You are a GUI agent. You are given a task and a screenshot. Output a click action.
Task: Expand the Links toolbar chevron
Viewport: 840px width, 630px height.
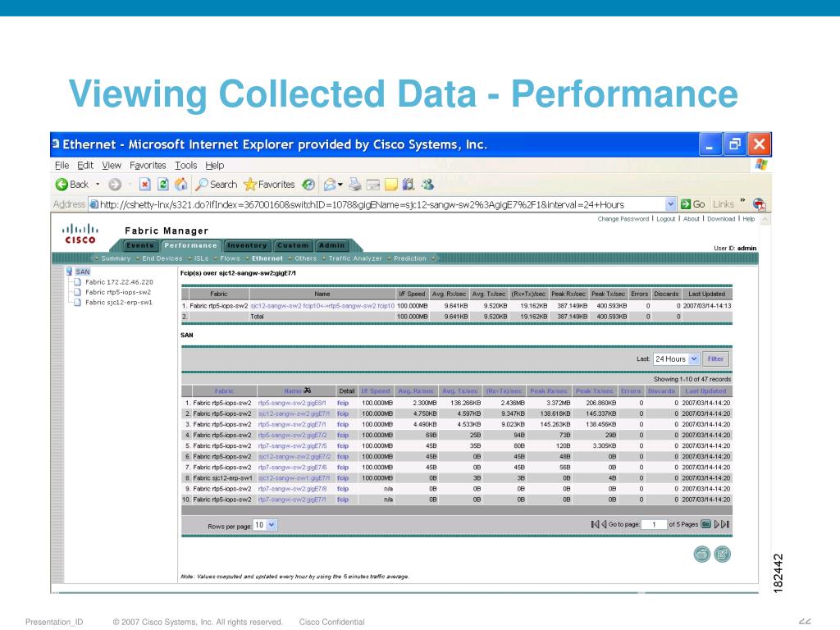[x=742, y=202]
